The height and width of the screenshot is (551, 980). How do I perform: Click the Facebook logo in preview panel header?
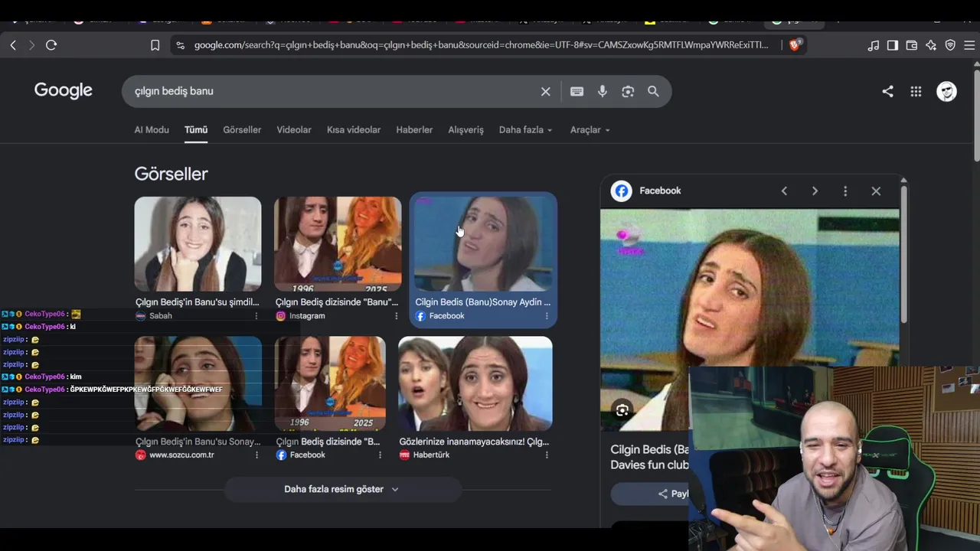(x=622, y=191)
